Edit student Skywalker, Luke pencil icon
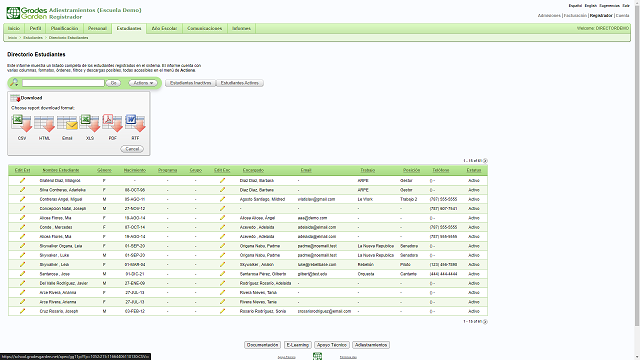 click(x=22, y=255)
